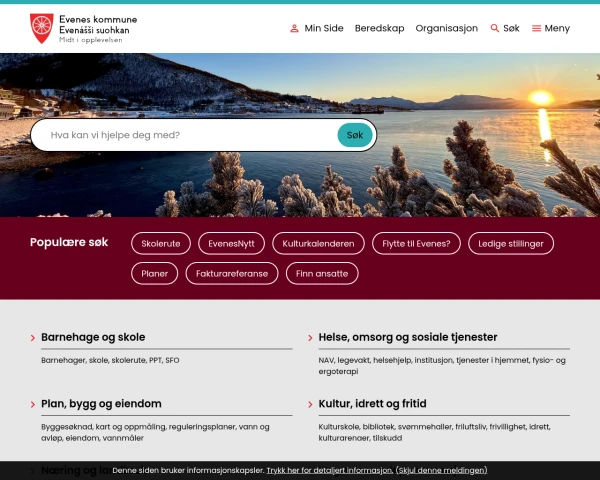The height and width of the screenshot is (480, 600).
Task: Open the Plan, bygg og eiendom section
Action: [x=101, y=404]
